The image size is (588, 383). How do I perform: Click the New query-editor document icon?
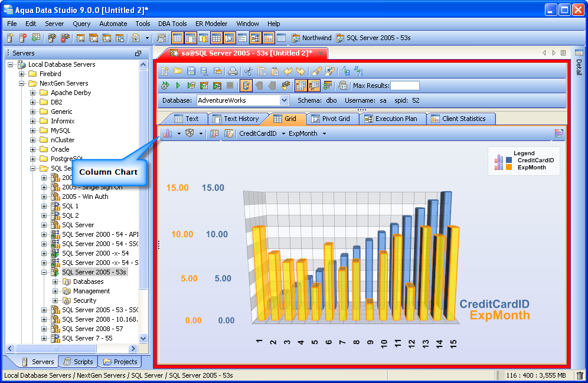(165, 71)
